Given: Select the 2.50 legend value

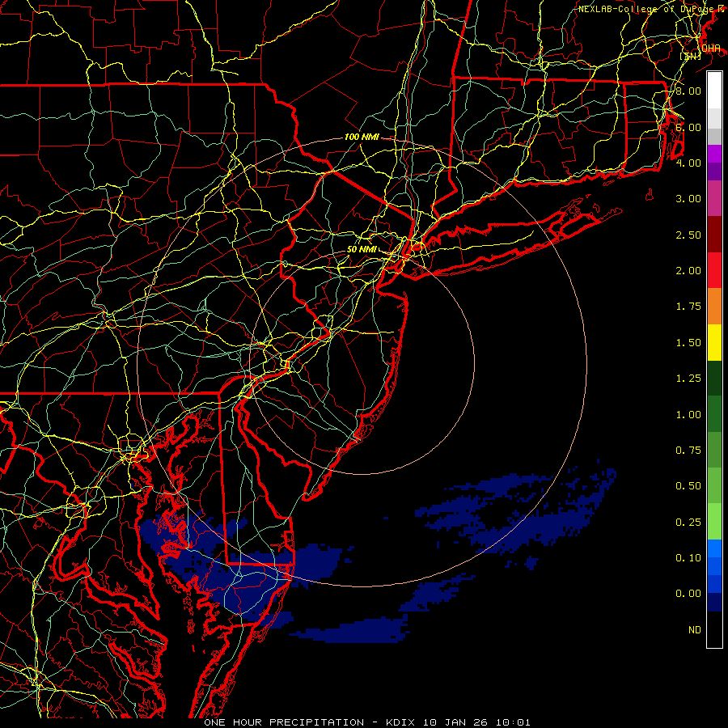Looking at the screenshot, I should pyautogui.click(x=688, y=235).
